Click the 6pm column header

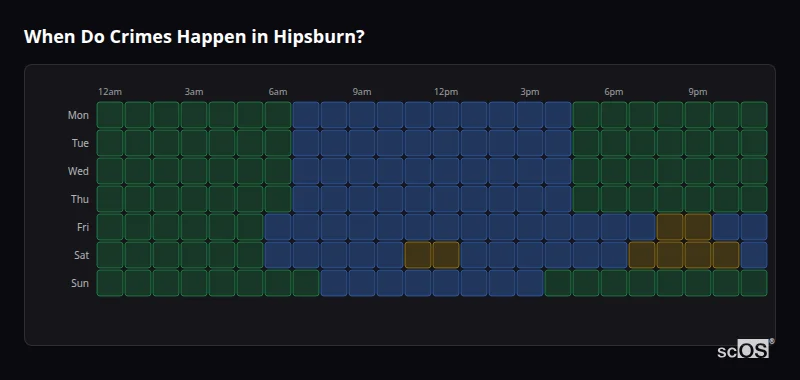[614, 92]
